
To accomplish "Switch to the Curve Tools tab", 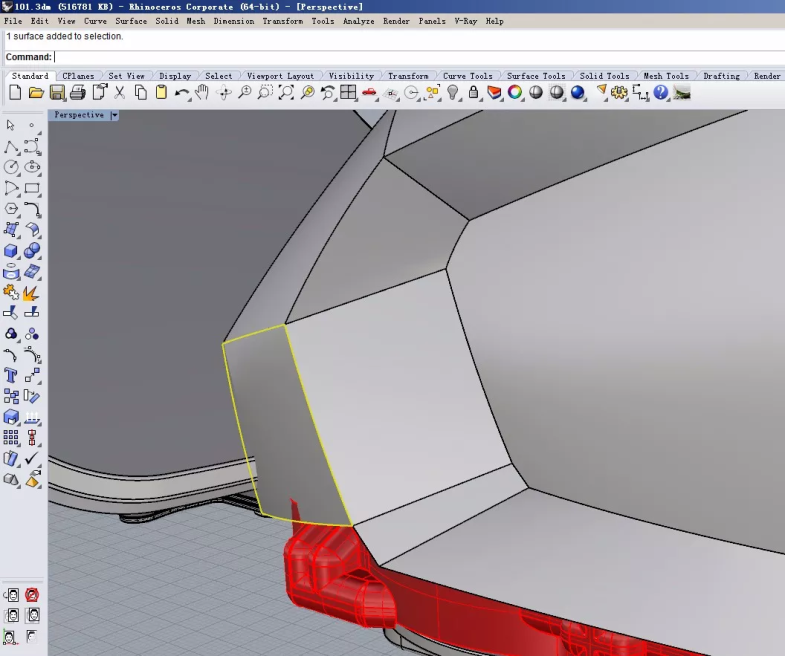I will [467, 76].
